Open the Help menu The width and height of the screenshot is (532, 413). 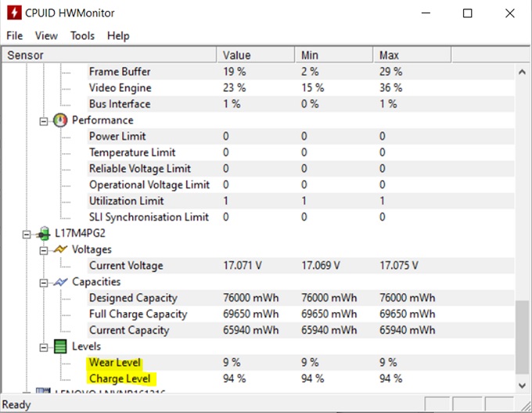tap(118, 36)
